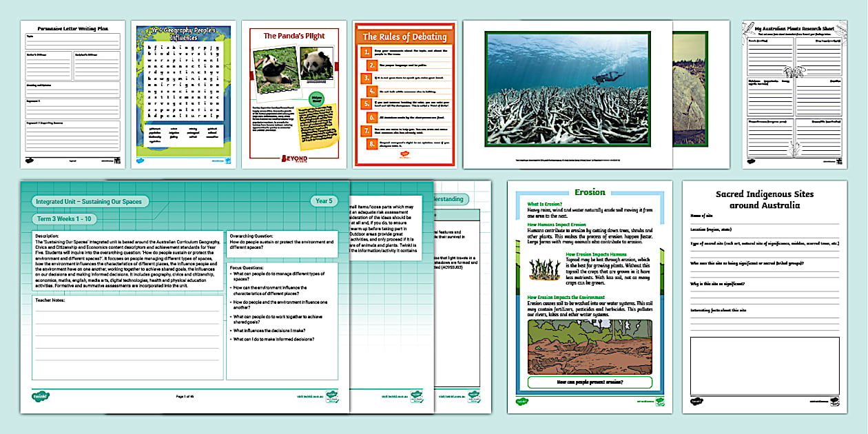Select rule number 5 badge in Rules of Debating
868x434 pixels.
366,103
